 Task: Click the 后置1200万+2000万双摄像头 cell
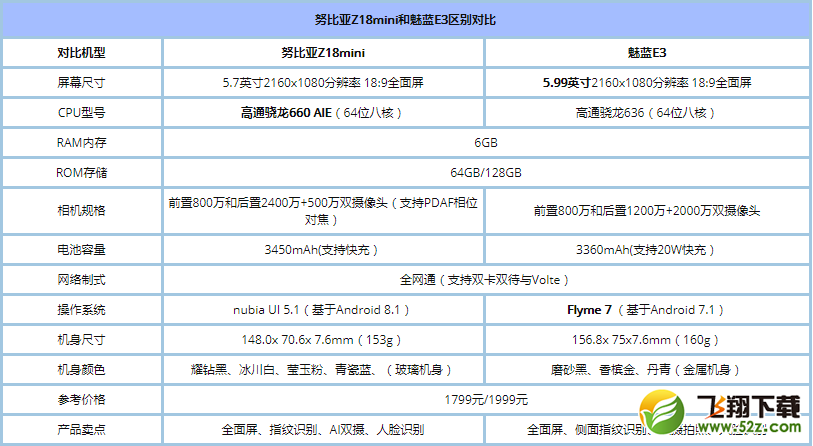pos(647,211)
